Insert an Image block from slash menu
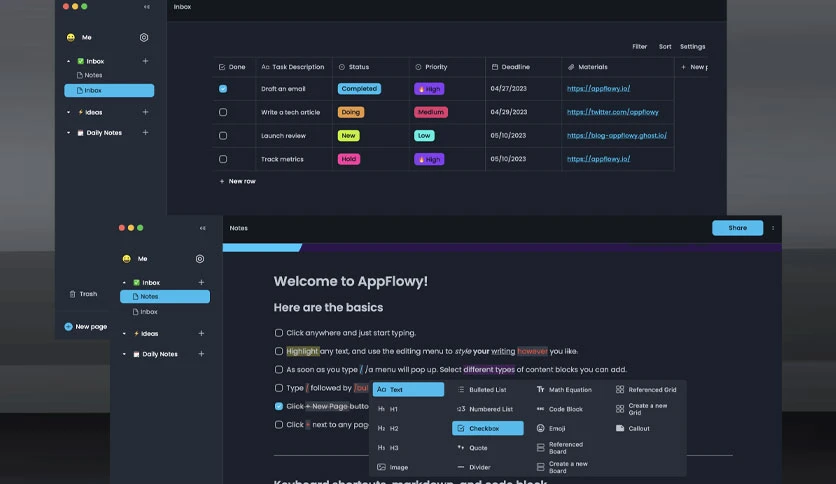The height and width of the screenshot is (484, 836). pyautogui.click(x=393, y=467)
